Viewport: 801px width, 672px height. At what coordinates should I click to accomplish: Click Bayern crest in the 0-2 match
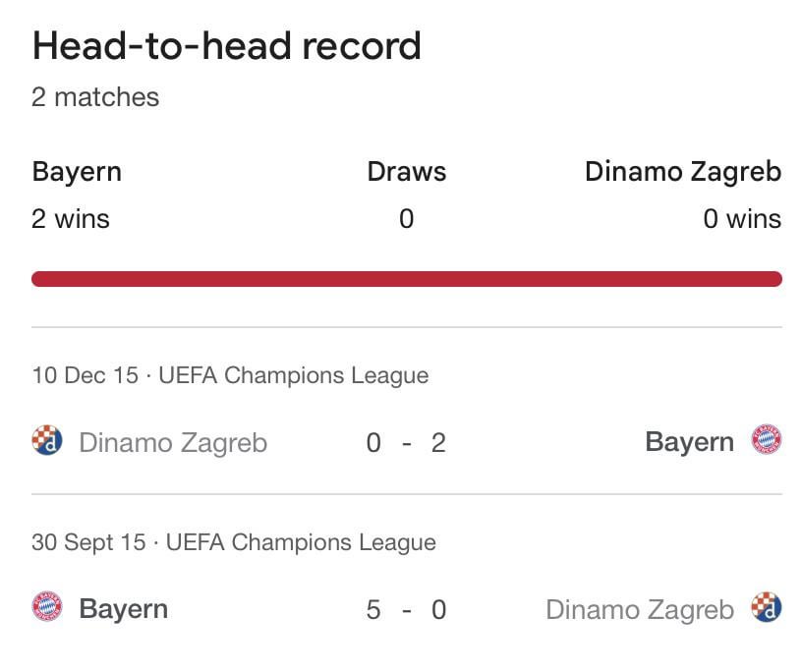point(767,441)
